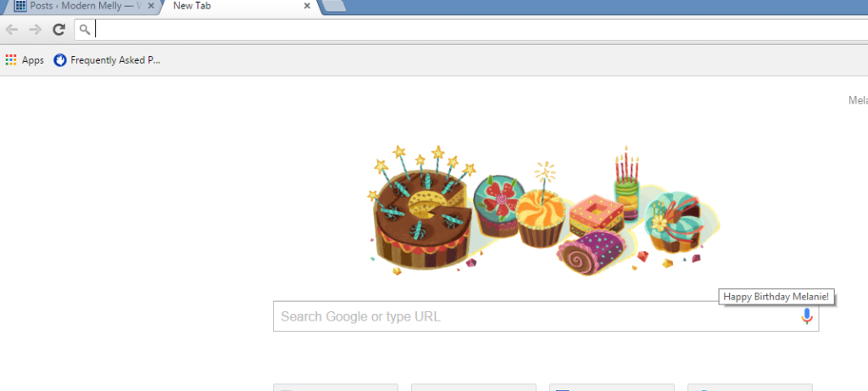Viewport: 868px width, 391px height.
Task: Start voice search with microphone icon
Action: point(807,316)
